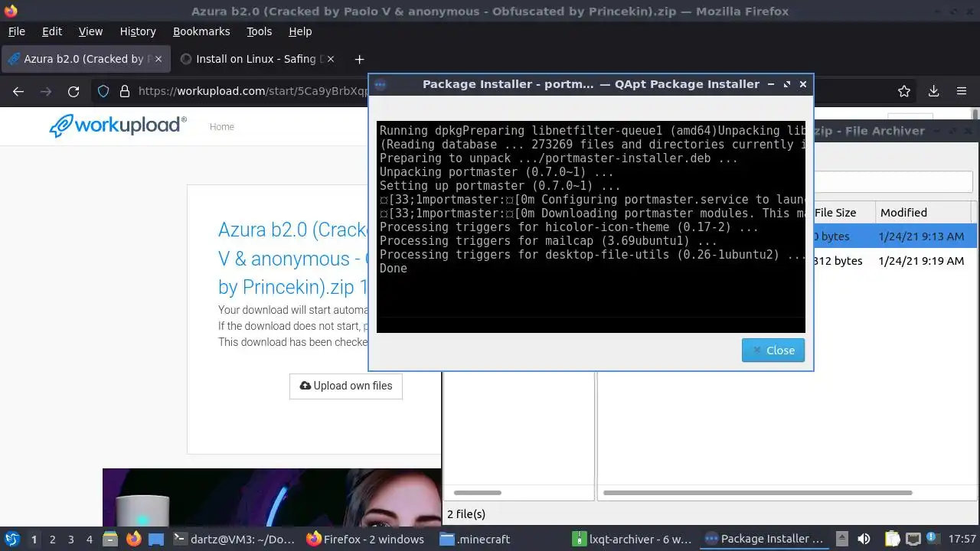Launch file manager from taskbar quick launch

point(110,539)
